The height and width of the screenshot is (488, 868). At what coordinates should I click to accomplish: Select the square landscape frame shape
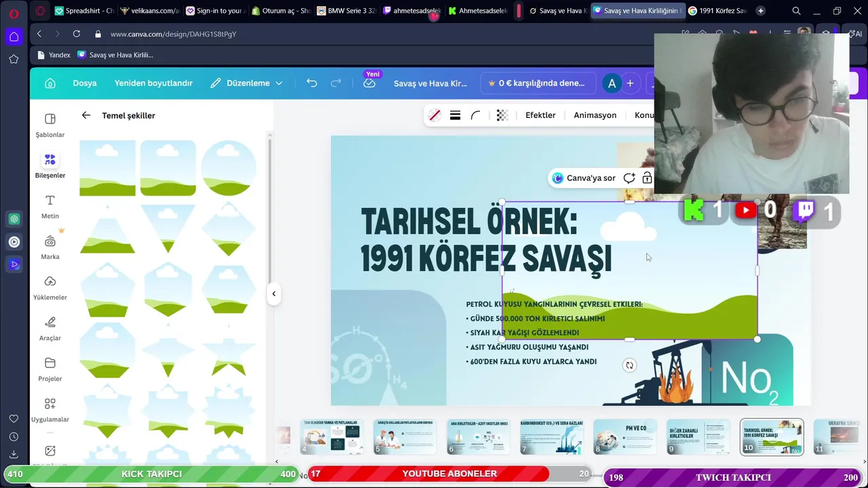[x=107, y=168]
